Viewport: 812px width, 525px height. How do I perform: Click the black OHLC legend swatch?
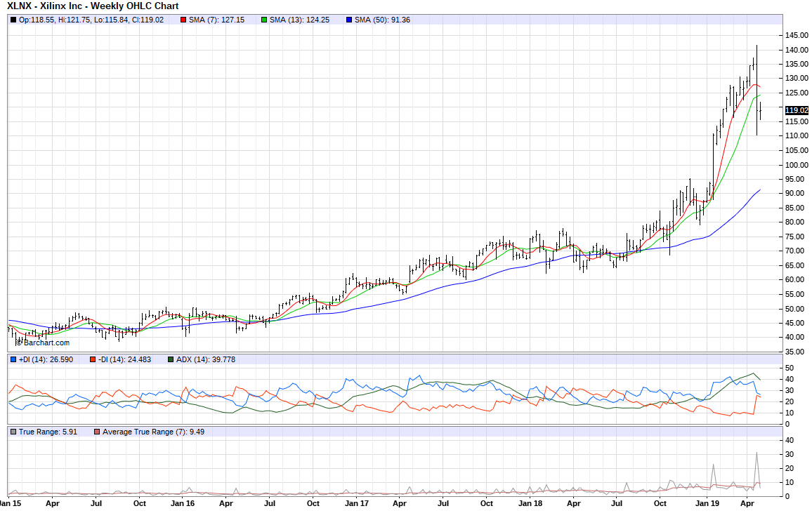point(13,20)
